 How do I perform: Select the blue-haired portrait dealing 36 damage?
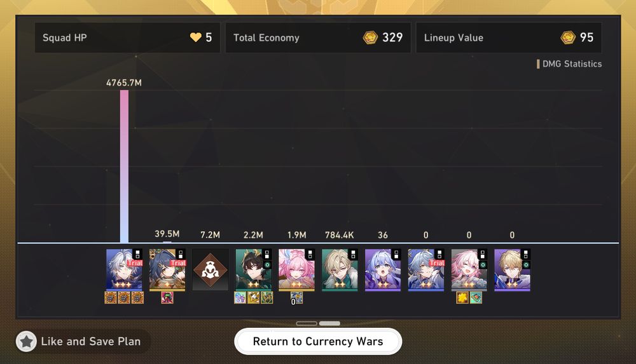point(383,269)
